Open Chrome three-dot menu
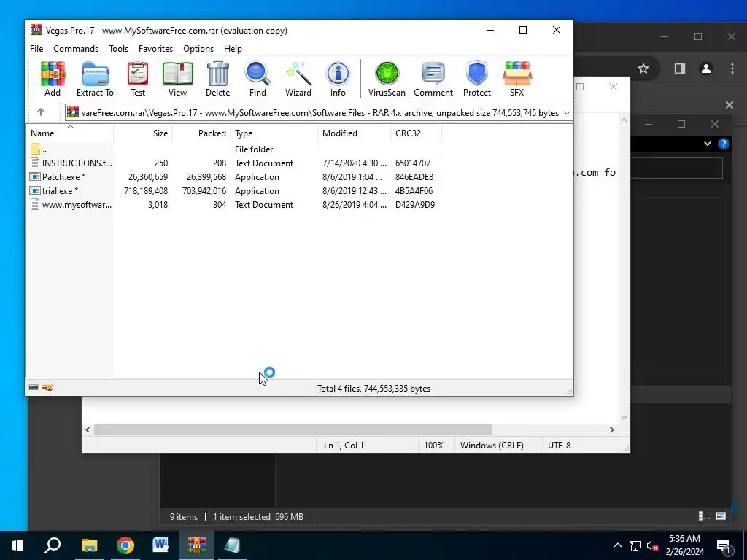This screenshot has width=747, height=560. click(732, 69)
